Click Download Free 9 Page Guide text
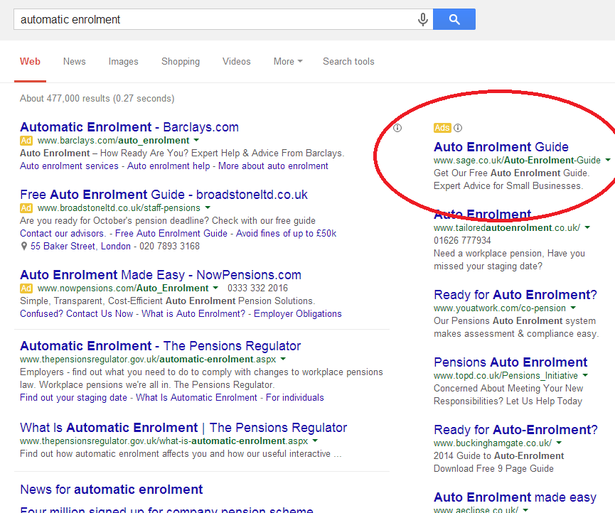The width and height of the screenshot is (615, 513). (493, 469)
